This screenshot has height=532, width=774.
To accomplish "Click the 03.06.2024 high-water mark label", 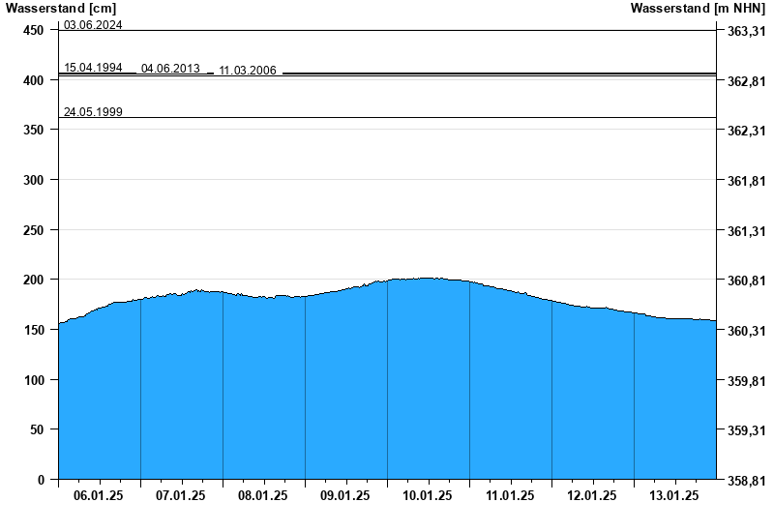I will click(93, 25).
